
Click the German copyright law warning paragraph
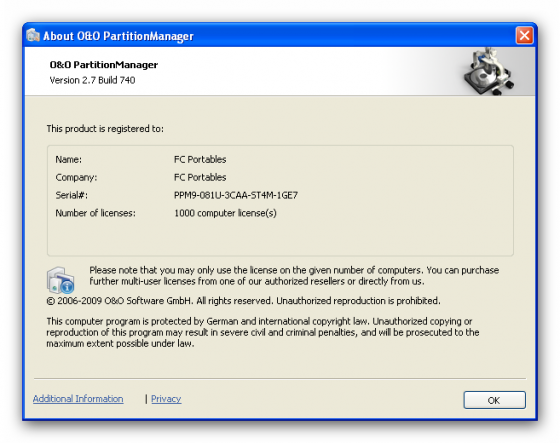point(263,332)
